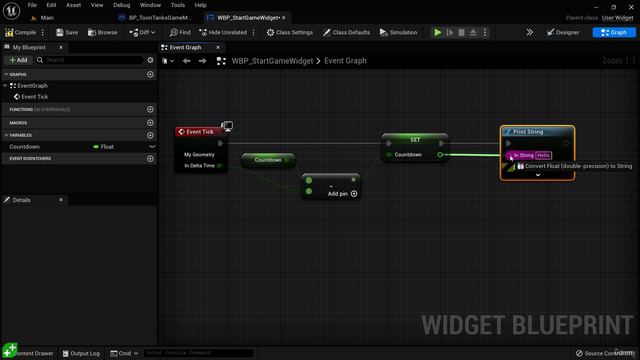Open the Output Log
The width and height of the screenshot is (640, 360).
(81, 353)
